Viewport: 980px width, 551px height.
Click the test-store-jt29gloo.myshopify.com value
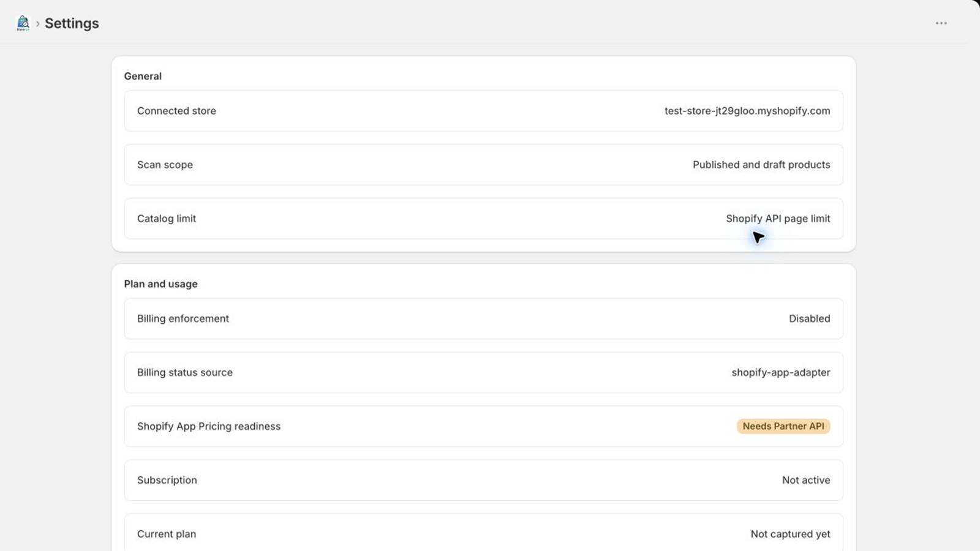click(747, 111)
